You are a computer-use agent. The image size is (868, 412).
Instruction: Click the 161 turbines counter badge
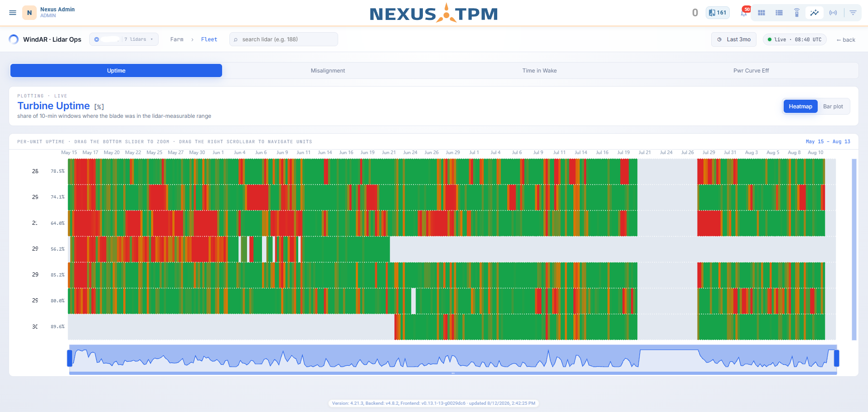click(x=718, y=13)
